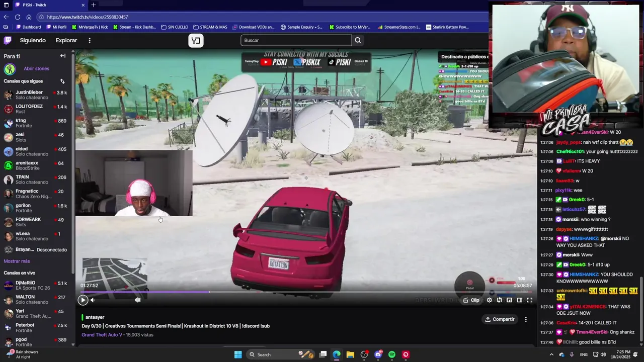Open LOLITOFDEZ channel in sidebar
This screenshot has height=362, width=644.
click(36, 109)
